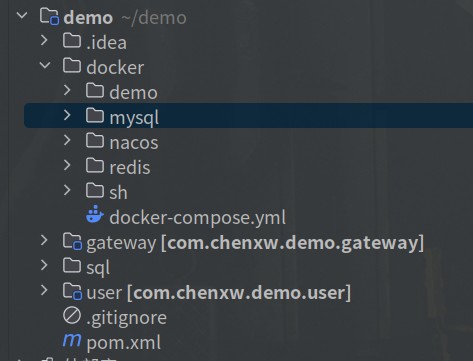
Task: Click the .idea folder icon
Action: (72, 41)
